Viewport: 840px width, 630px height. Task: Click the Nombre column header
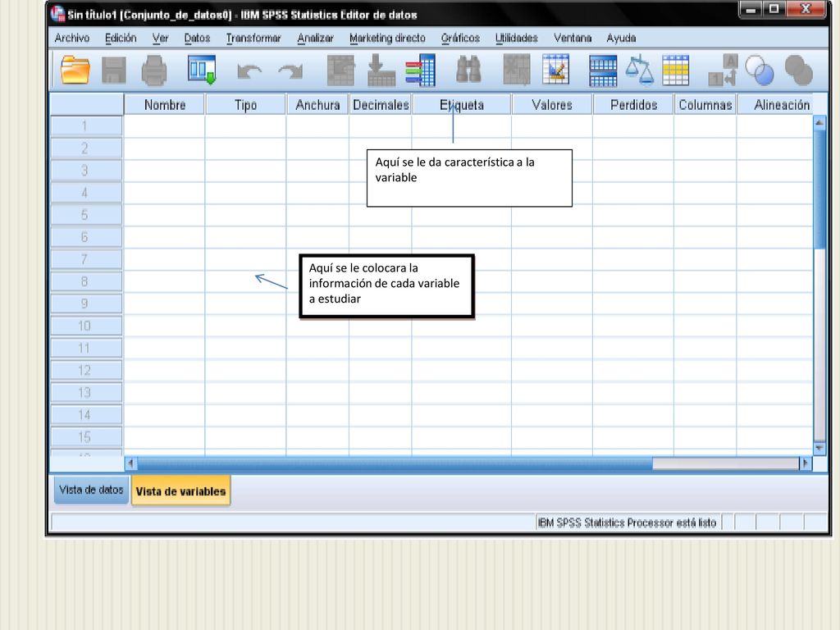(x=164, y=105)
